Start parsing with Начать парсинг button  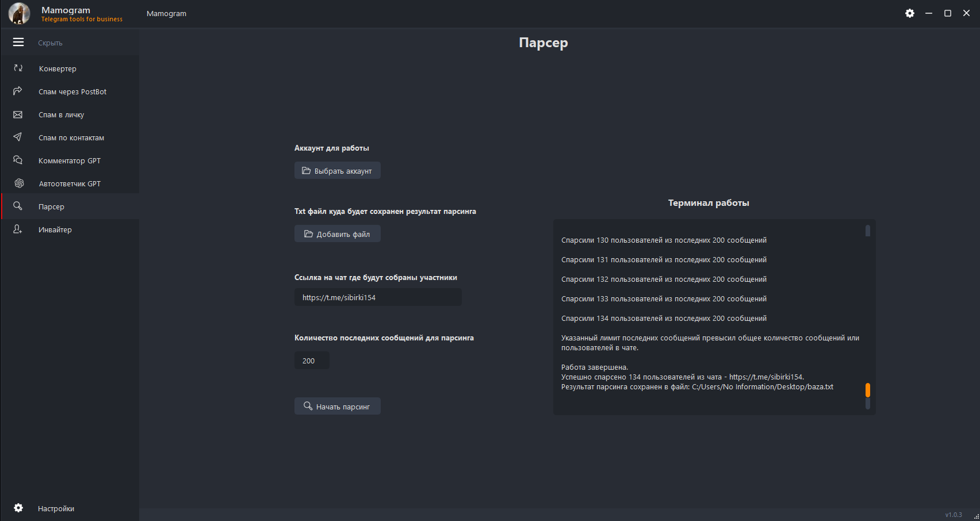click(338, 407)
